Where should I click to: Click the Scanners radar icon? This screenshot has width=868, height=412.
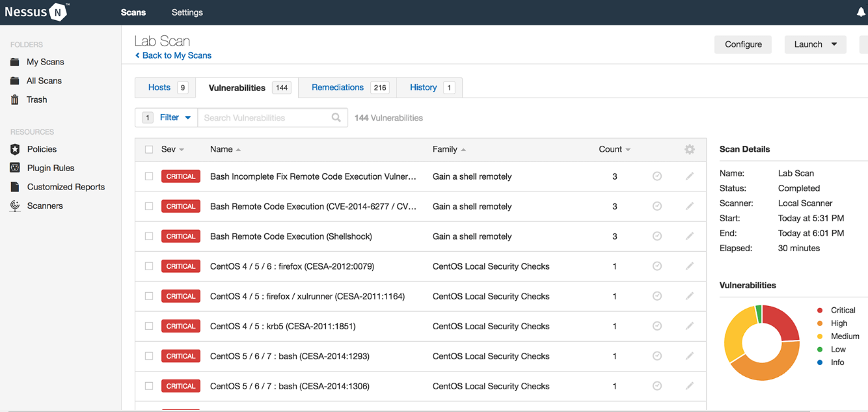pos(15,206)
